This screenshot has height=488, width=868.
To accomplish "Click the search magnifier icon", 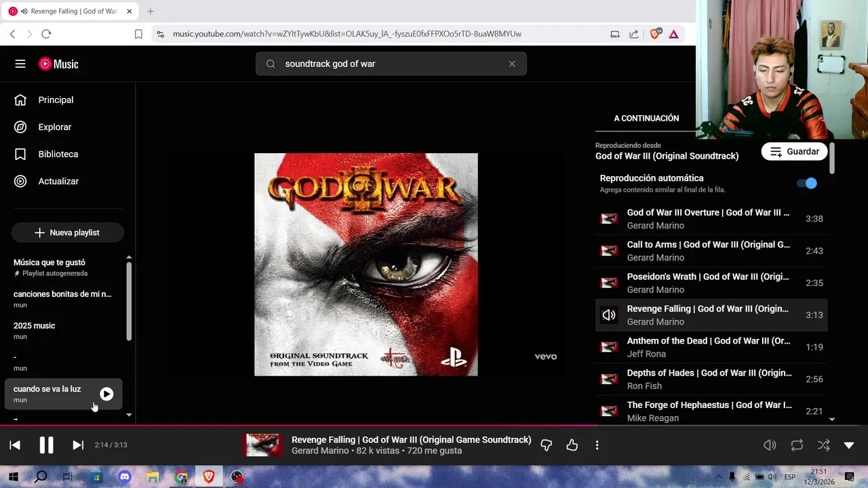I will click(271, 64).
